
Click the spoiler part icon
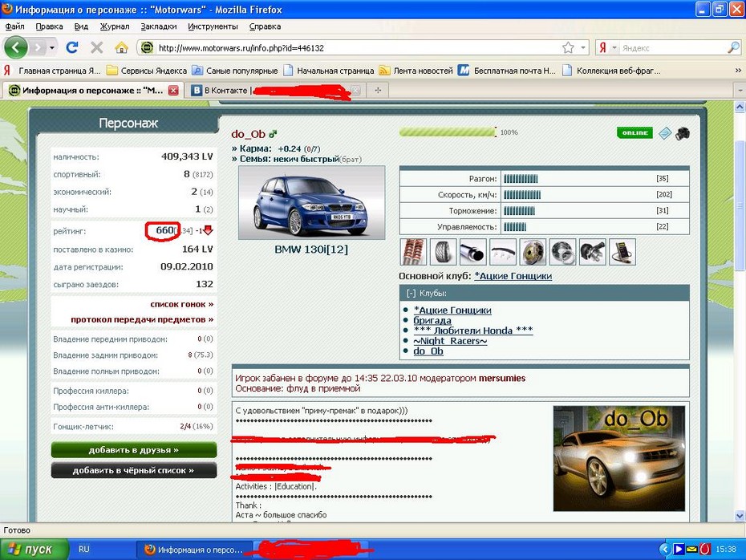coord(503,252)
